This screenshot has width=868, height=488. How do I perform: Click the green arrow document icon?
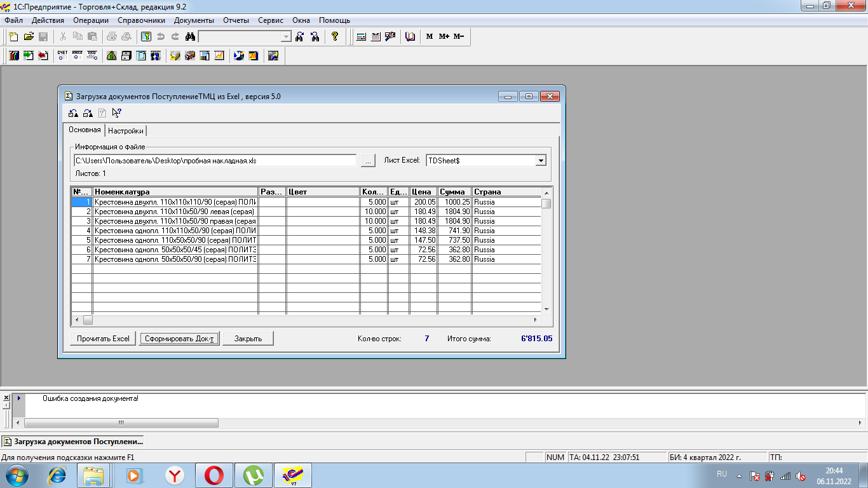29,56
